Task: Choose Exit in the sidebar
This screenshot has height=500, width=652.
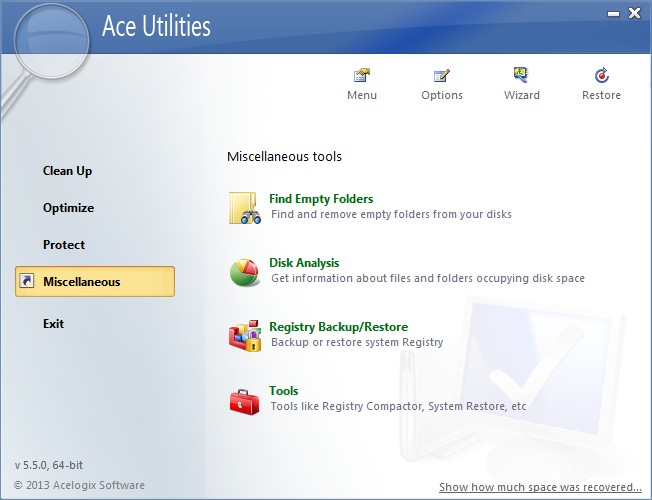Action: (53, 324)
